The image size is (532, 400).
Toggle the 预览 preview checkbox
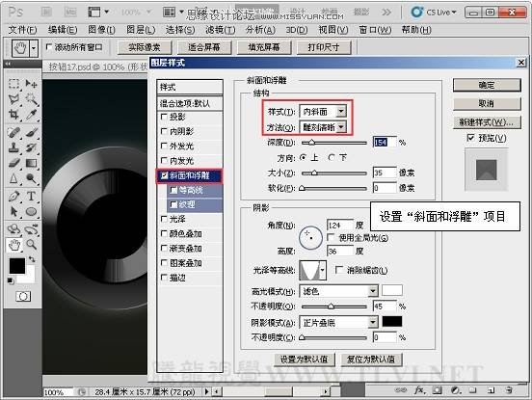(470, 138)
